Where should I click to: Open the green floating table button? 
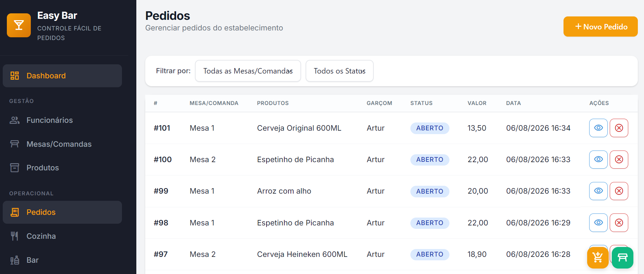(x=622, y=258)
